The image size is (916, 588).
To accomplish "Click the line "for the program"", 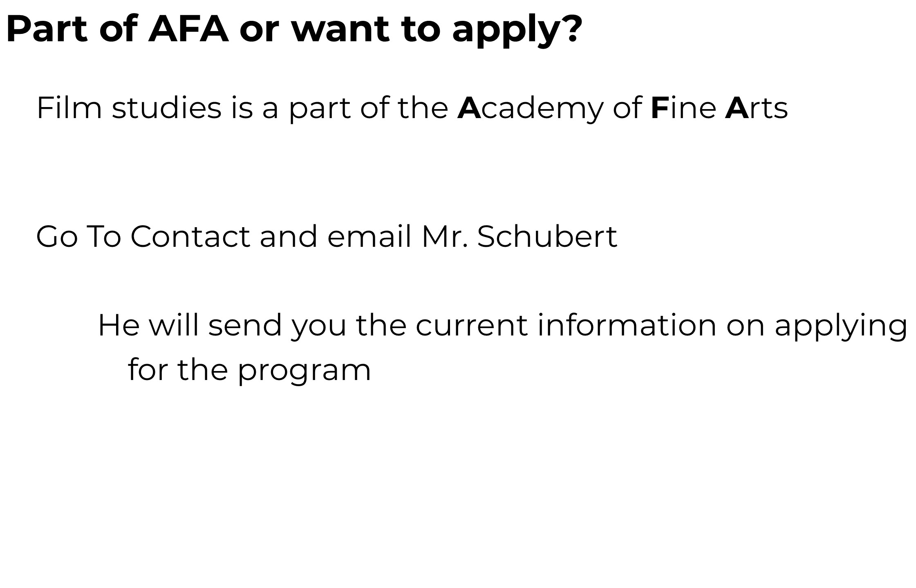I will 249,370.
